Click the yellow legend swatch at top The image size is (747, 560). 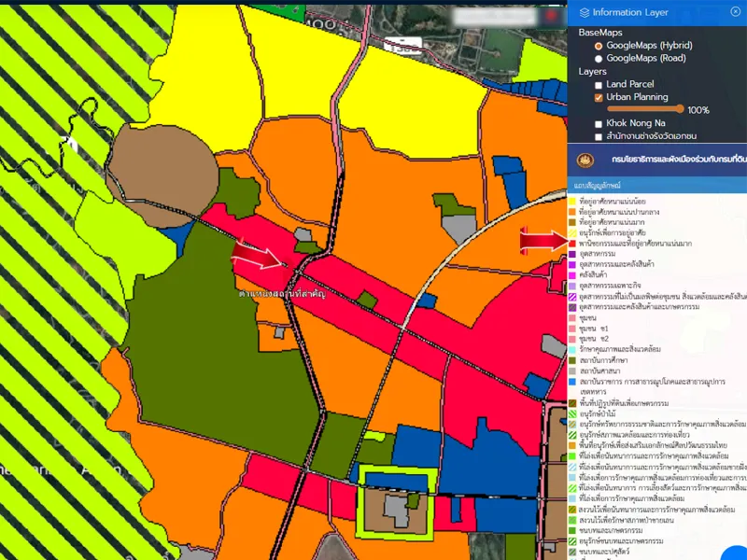pyautogui.click(x=572, y=201)
